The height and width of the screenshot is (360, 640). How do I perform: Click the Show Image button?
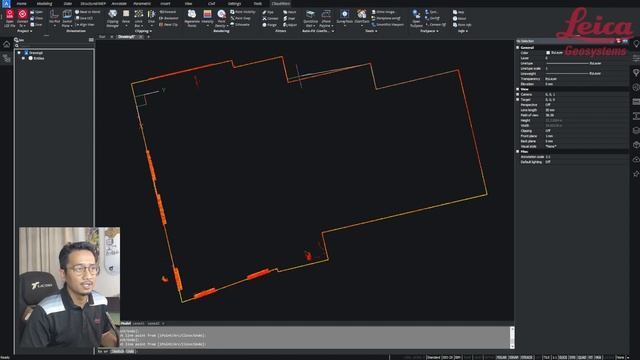(383, 12)
